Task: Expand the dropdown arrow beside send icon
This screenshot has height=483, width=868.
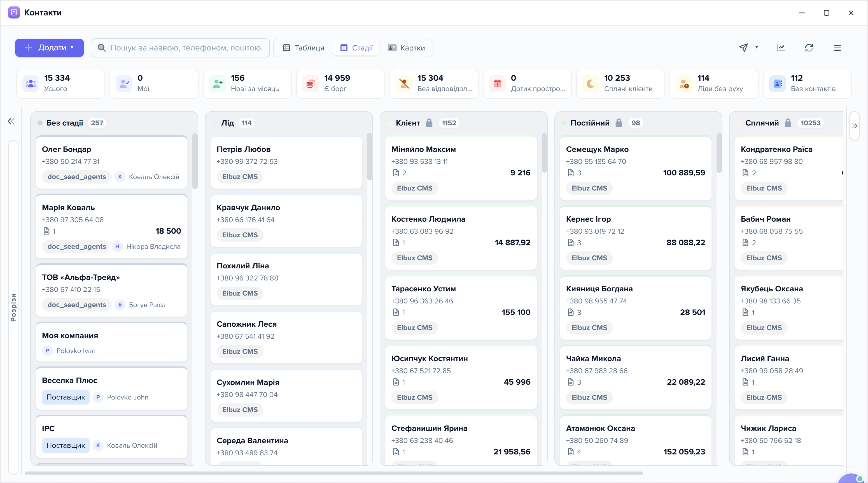Action: pyautogui.click(x=757, y=47)
